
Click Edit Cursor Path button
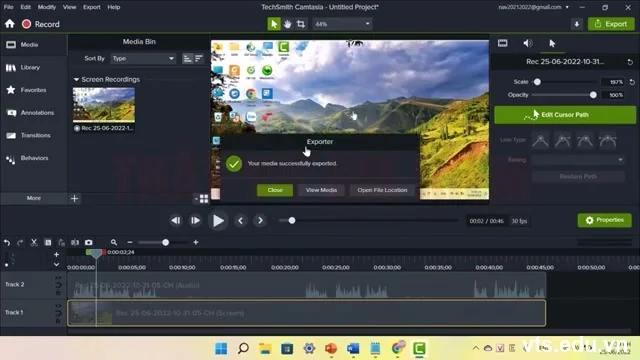tap(565, 115)
